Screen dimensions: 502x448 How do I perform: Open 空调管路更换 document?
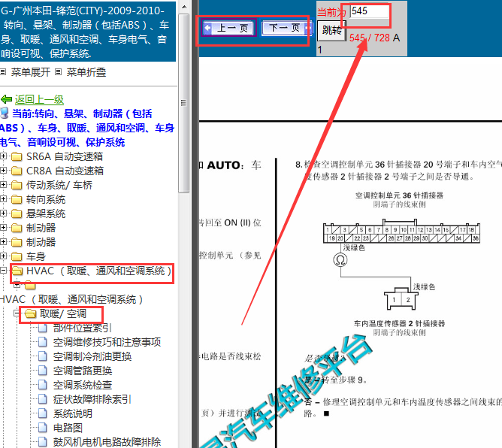tap(83, 371)
